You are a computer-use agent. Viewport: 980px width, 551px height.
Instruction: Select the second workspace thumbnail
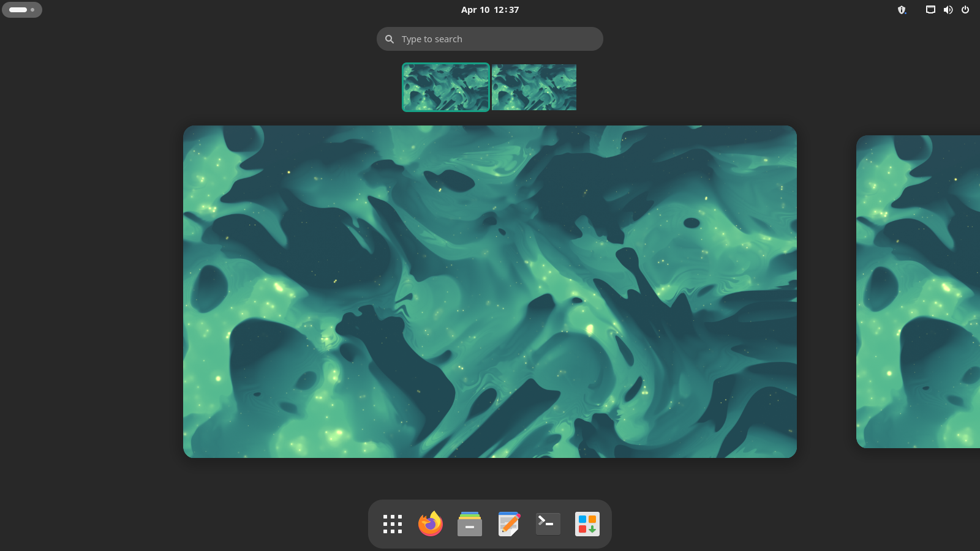tap(534, 88)
